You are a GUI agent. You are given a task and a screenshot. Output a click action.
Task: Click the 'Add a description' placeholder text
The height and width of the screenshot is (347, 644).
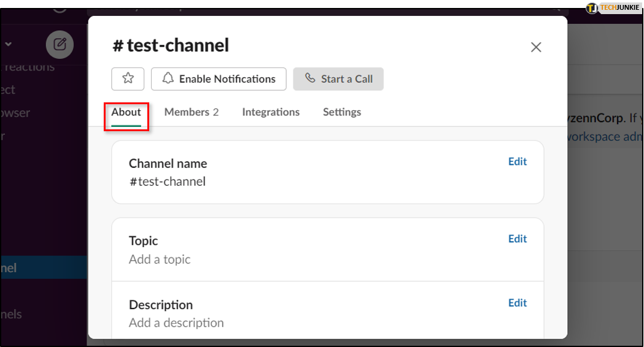tap(176, 323)
